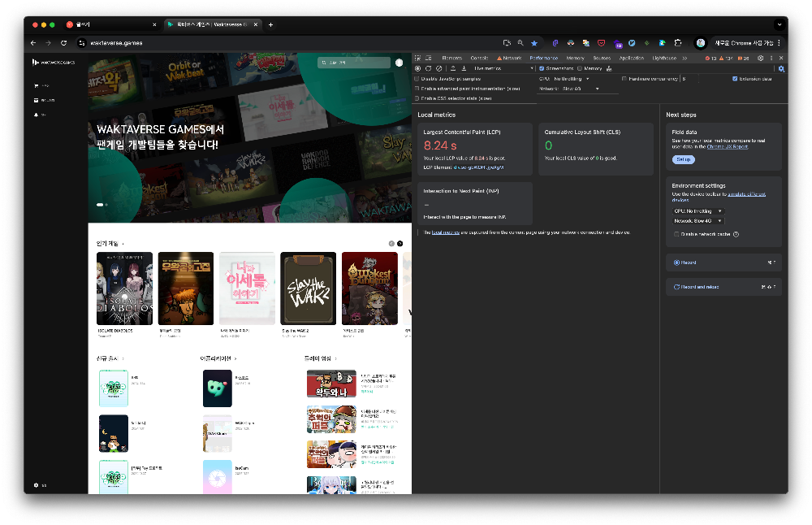Open the DevTools three-dot customize menu
Viewport: 812px width, 525px height.
[x=771, y=58]
